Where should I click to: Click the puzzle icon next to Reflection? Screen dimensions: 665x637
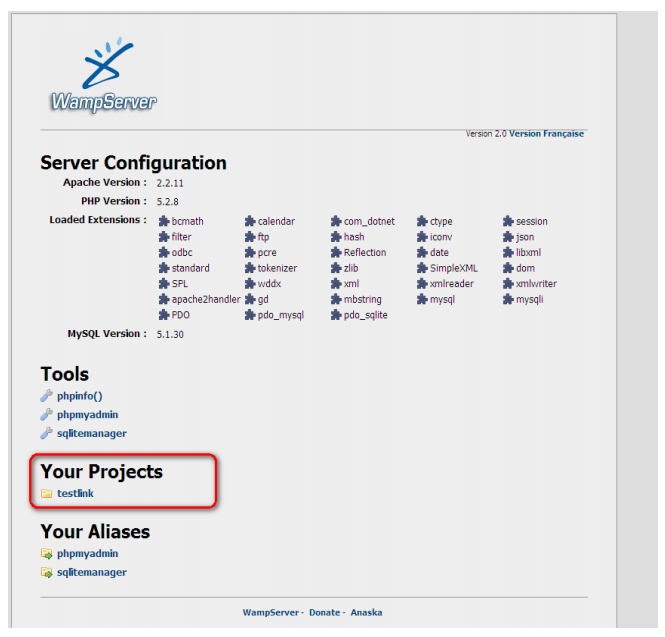[x=336, y=252]
